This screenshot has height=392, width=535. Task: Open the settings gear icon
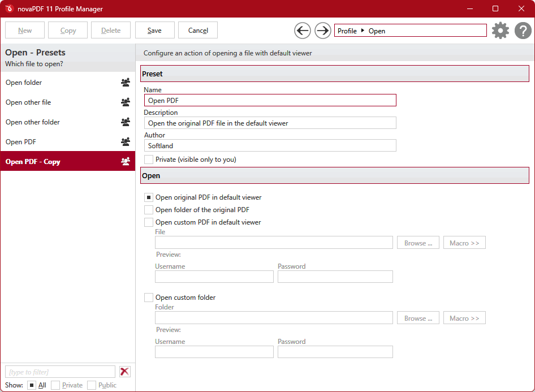pyautogui.click(x=500, y=30)
